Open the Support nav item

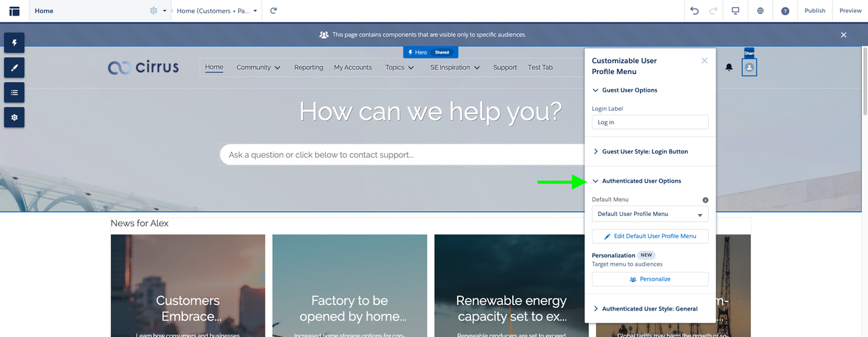pos(505,67)
